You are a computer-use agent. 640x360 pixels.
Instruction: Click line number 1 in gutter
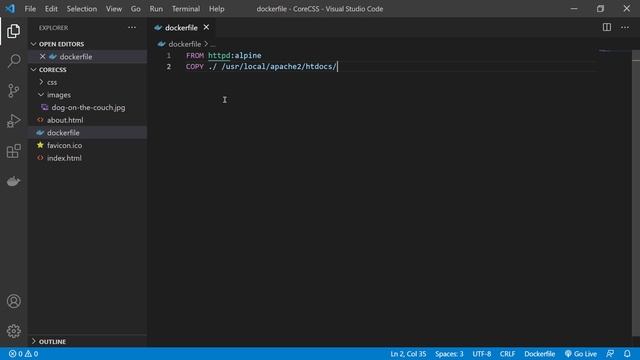tap(169, 55)
